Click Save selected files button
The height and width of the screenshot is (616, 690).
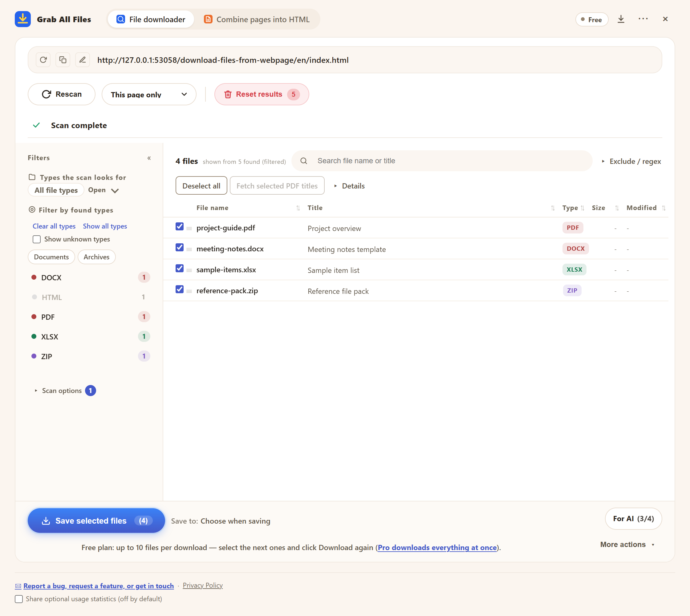(x=96, y=521)
